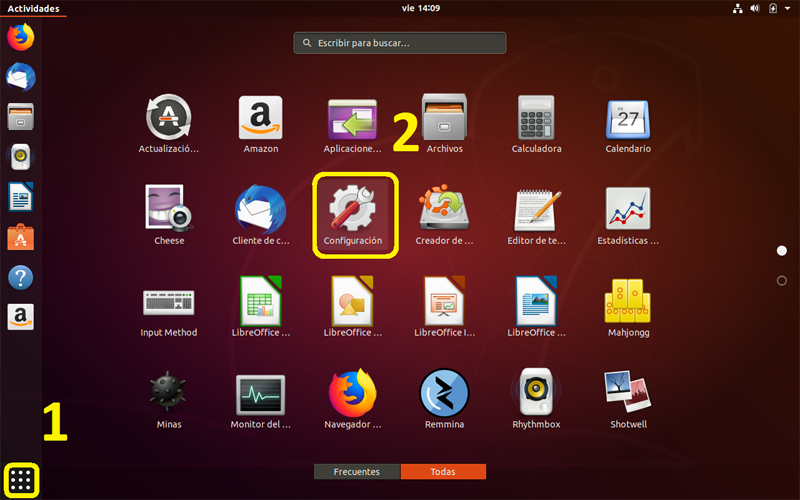Click the Show Applications grid button
This screenshot has height=500, width=800.
point(21,480)
